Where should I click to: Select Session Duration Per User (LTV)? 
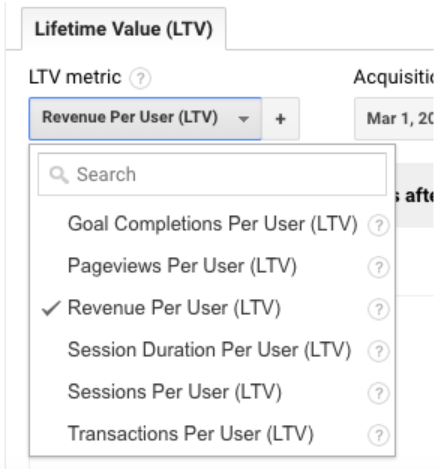pos(209,350)
